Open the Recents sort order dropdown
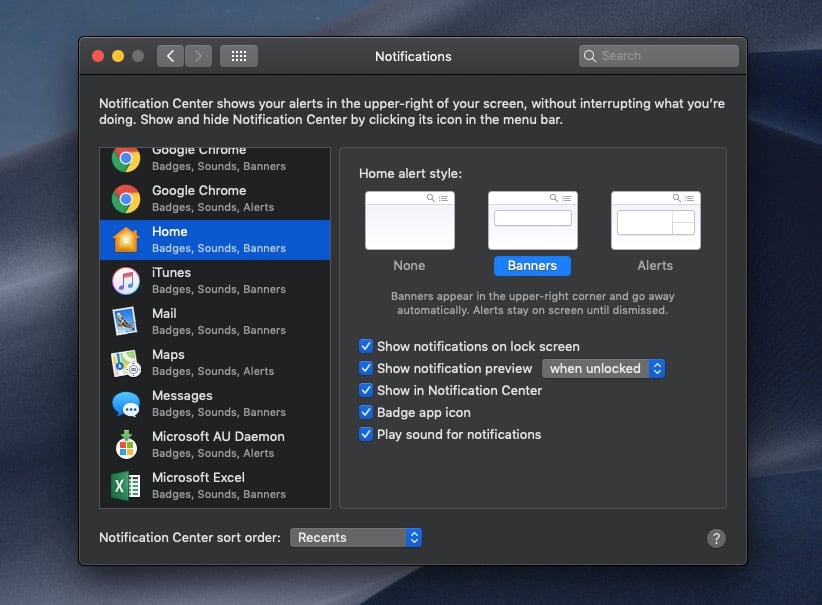This screenshot has height=605, width=822. [x=356, y=537]
